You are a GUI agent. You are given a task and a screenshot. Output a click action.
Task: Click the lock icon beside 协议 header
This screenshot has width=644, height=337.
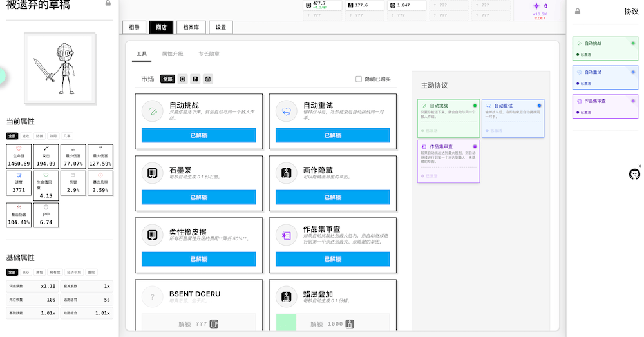click(x=577, y=11)
